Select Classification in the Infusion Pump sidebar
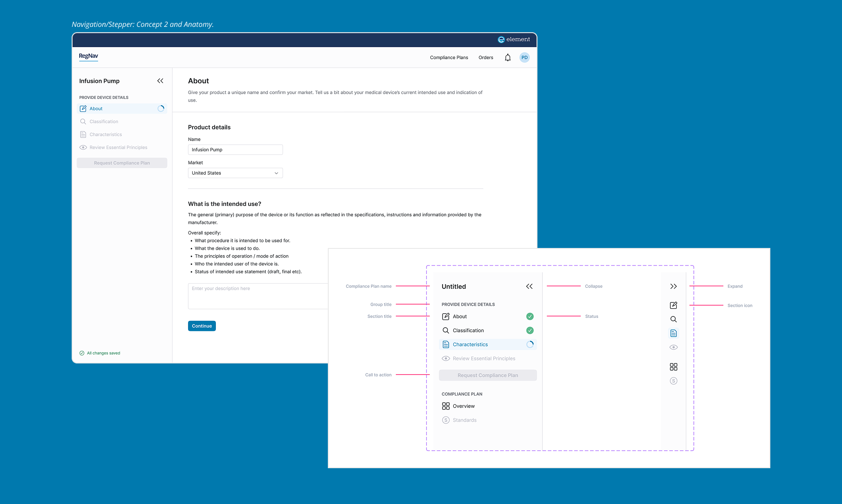842x504 pixels. (x=122, y=122)
